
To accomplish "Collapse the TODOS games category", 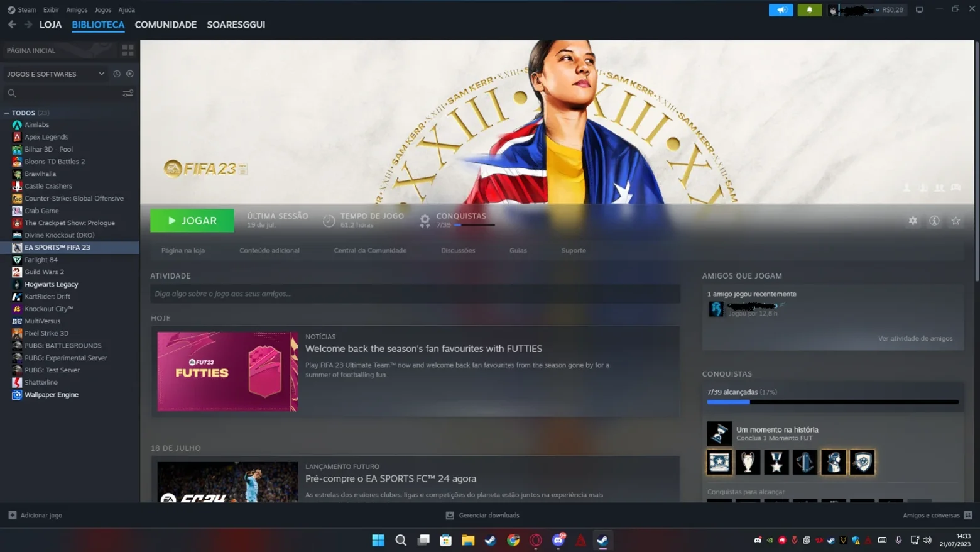I will tap(7, 113).
